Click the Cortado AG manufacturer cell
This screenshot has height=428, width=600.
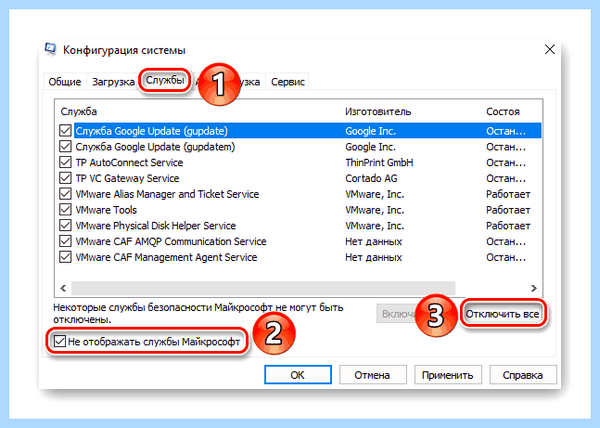coord(371,178)
